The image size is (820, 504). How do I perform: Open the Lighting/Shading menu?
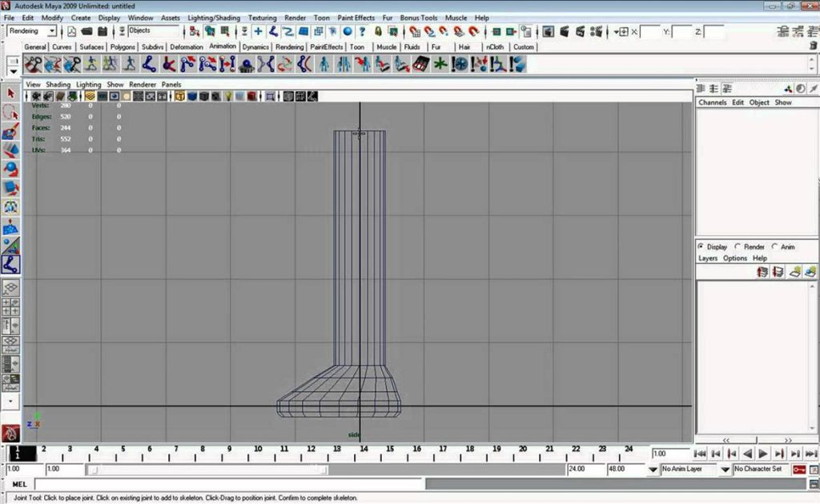click(x=214, y=18)
